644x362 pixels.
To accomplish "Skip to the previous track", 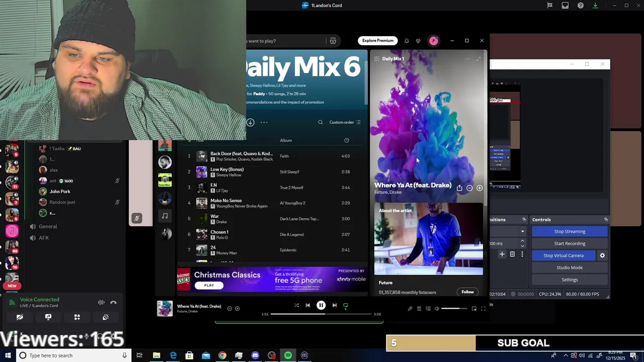I will pyautogui.click(x=308, y=305).
